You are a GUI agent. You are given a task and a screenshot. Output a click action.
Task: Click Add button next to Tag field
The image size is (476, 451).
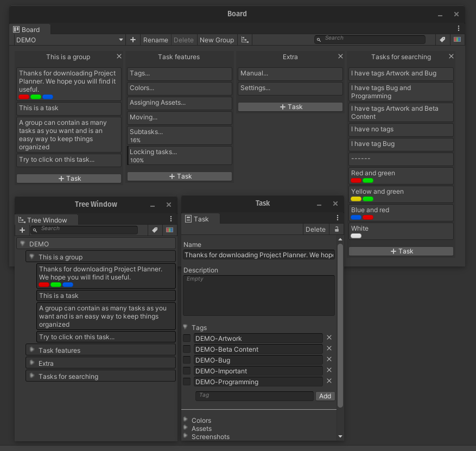coord(325,396)
